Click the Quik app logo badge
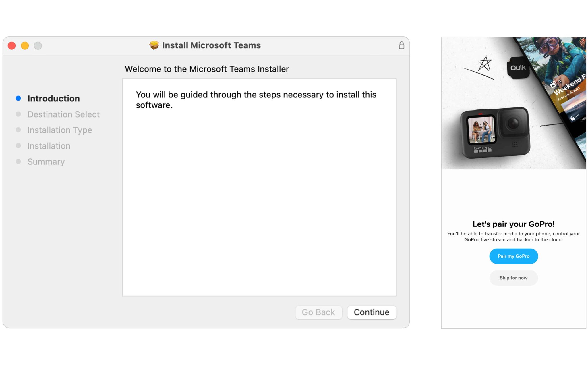Image resolution: width=588 pixels, height=365 pixels. (x=518, y=68)
